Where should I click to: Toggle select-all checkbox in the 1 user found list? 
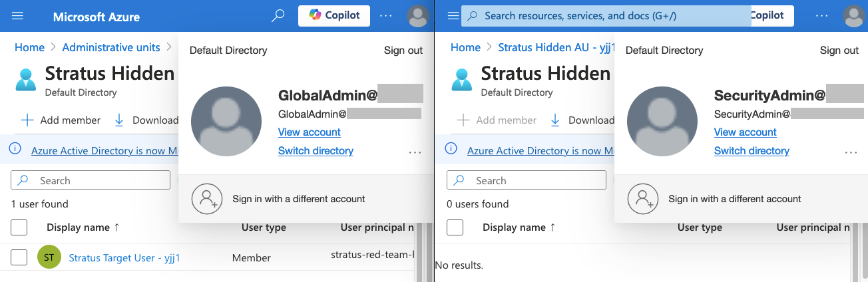[x=19, y=227]
